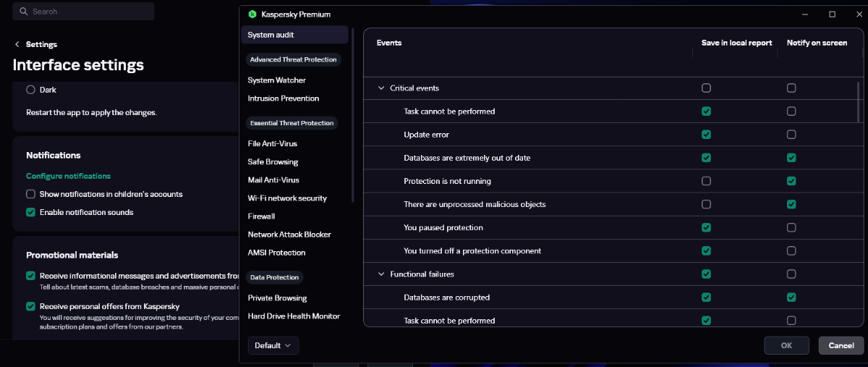This screenshot has height=367, width=868.
Task: Toggle Notify on screen for Update error
Action: point(791,135)
